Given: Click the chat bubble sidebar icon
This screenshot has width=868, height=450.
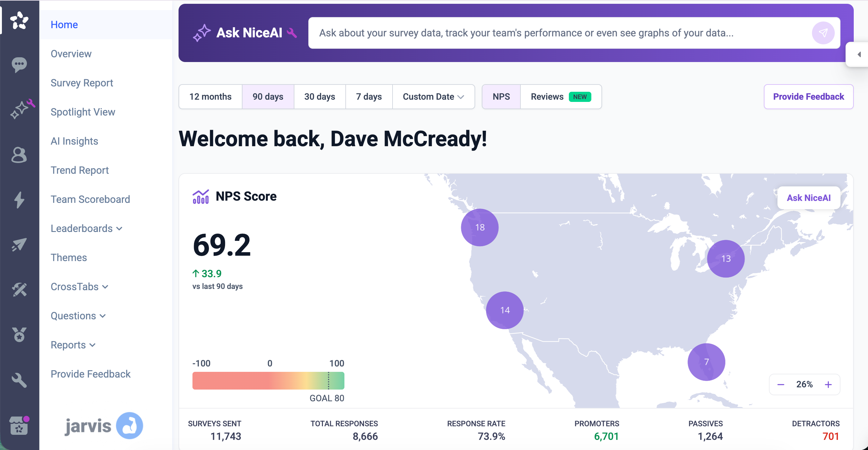Looking at the screenshot, I should point(19,64).
